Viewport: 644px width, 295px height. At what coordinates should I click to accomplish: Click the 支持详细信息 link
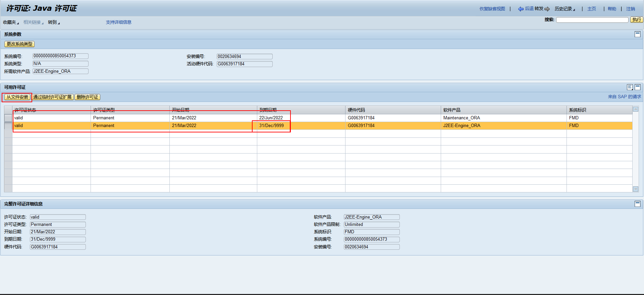click(x=119, y=22)
